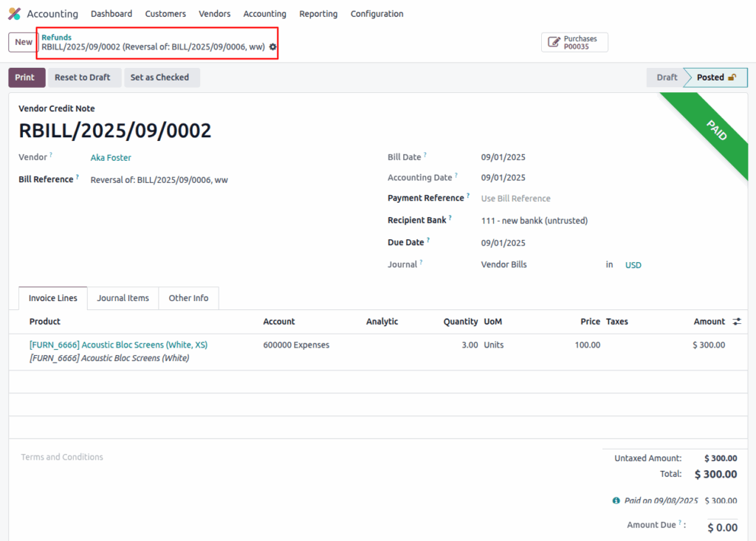Click the Bill Reference value text
The image size is (756, 541).
click(x=159, y=180)
